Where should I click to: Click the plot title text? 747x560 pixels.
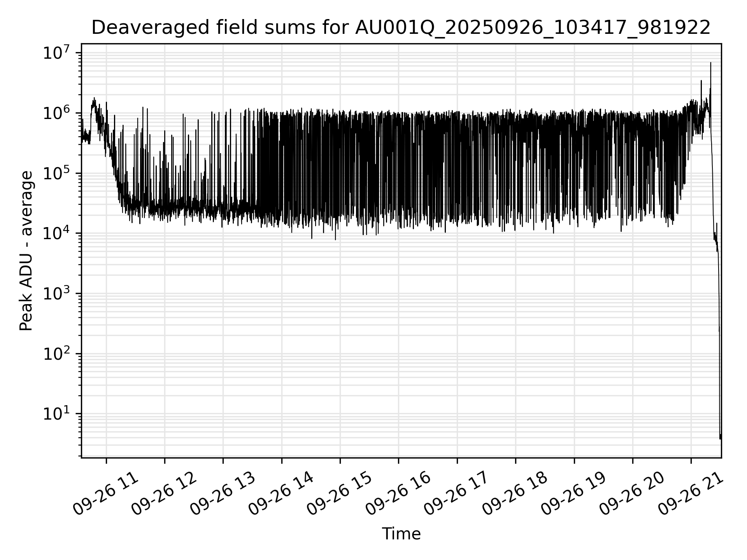coord(401,28)
